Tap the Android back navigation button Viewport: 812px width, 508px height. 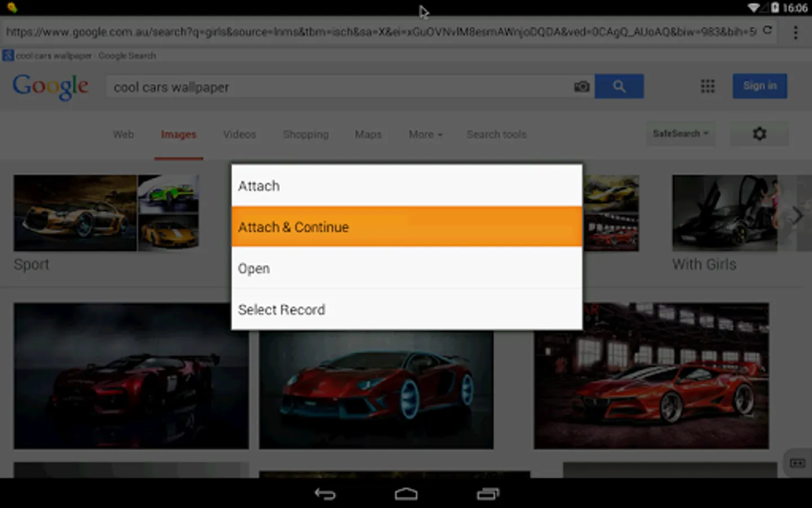click(x=325, y=494)
